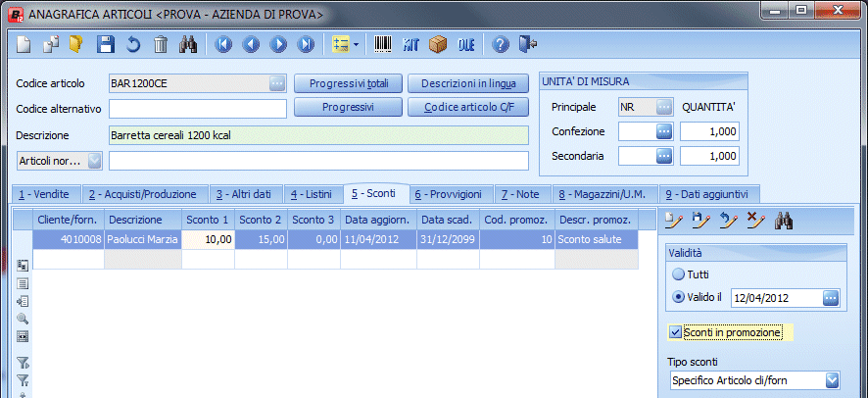Switch to the 1 - Vendite tab

(46, 194)
